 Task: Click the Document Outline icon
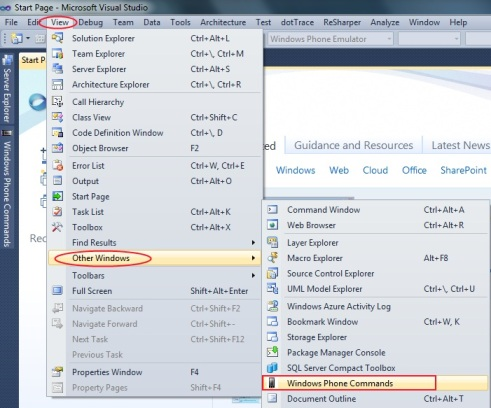[x=272, y=398]
